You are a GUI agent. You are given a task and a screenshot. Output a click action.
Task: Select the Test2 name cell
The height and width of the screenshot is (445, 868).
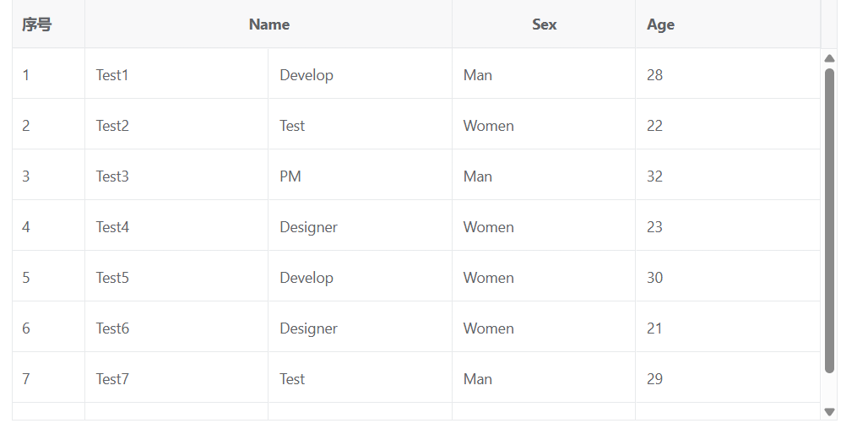(x=112, y=126)
